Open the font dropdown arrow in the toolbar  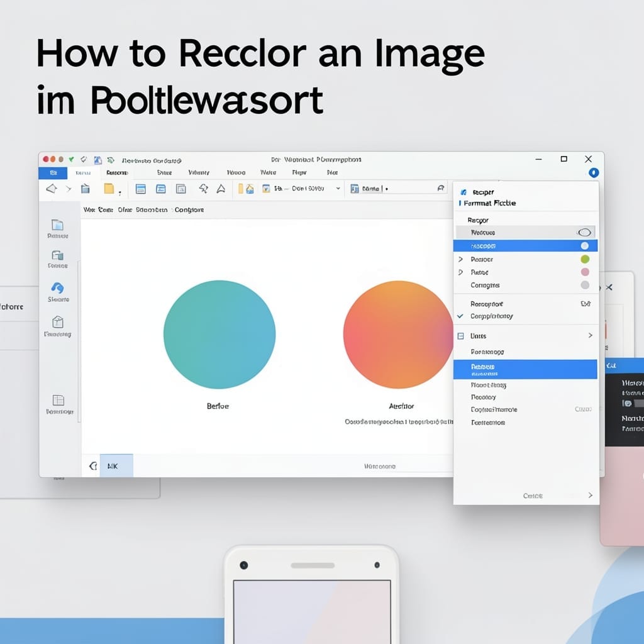[x=338, y=188]
